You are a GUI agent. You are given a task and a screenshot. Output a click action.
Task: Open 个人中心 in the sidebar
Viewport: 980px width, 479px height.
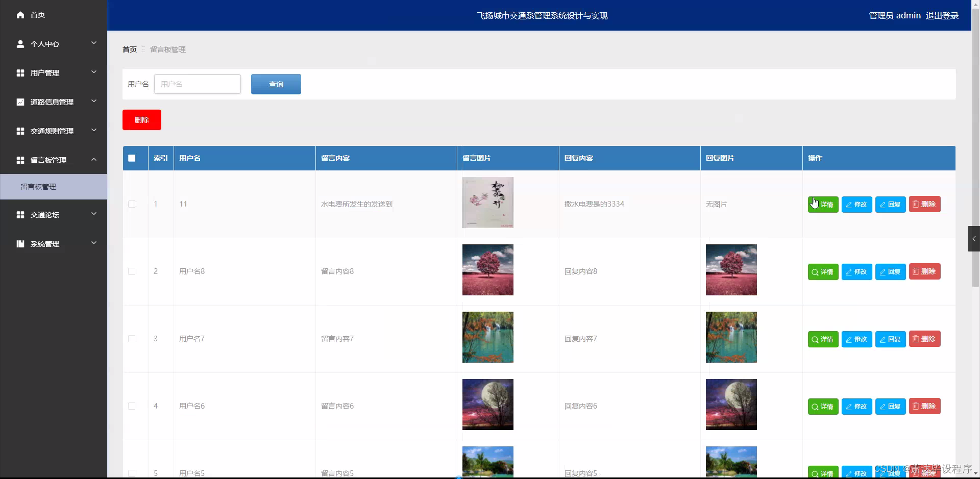[54, 44]
